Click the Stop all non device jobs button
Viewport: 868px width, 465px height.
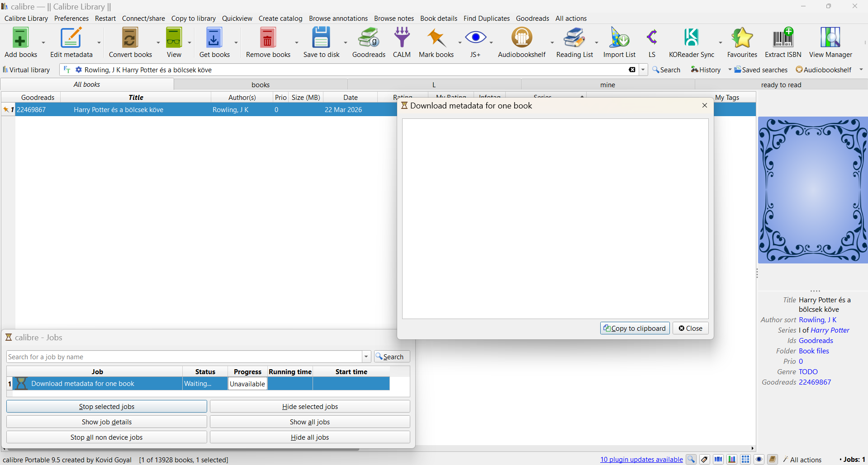pyautogui.click(x=107, y=437)
